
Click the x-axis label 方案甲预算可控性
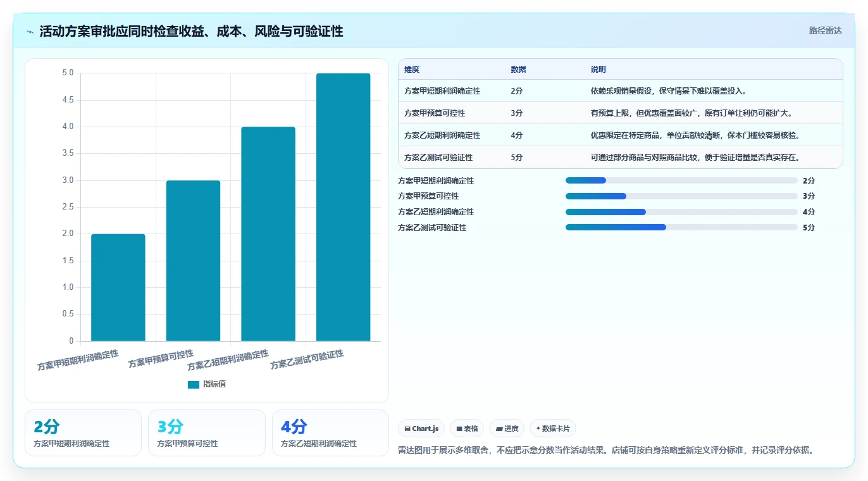pyautogui.click(x=161, y=359)
